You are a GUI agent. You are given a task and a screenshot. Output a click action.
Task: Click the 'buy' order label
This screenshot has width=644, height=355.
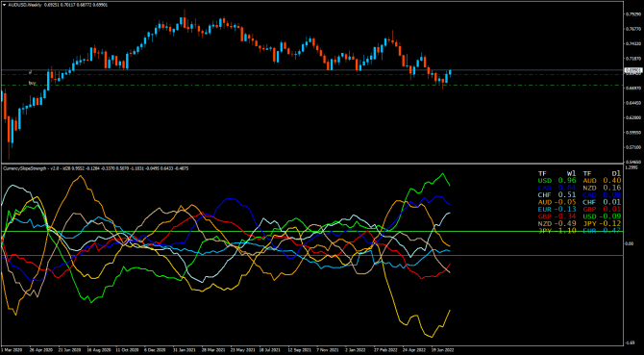tap(32, 83)
